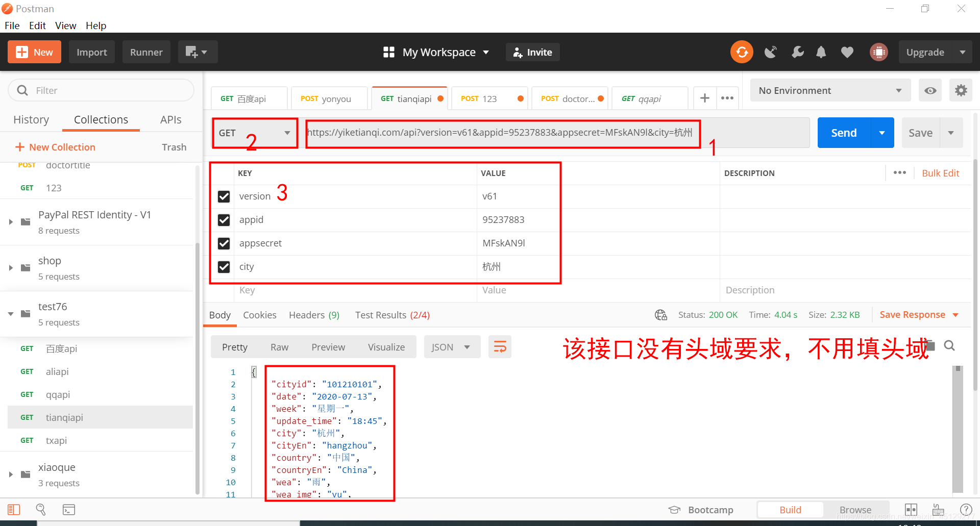Open the Postman console icon
The image size is (980, 526).
click(x=69, y=510)
